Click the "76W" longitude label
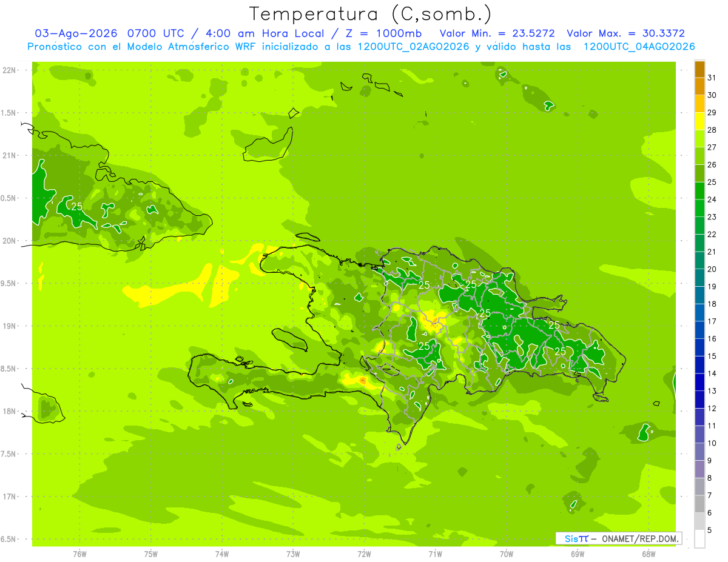 click(x=79, y=554)
